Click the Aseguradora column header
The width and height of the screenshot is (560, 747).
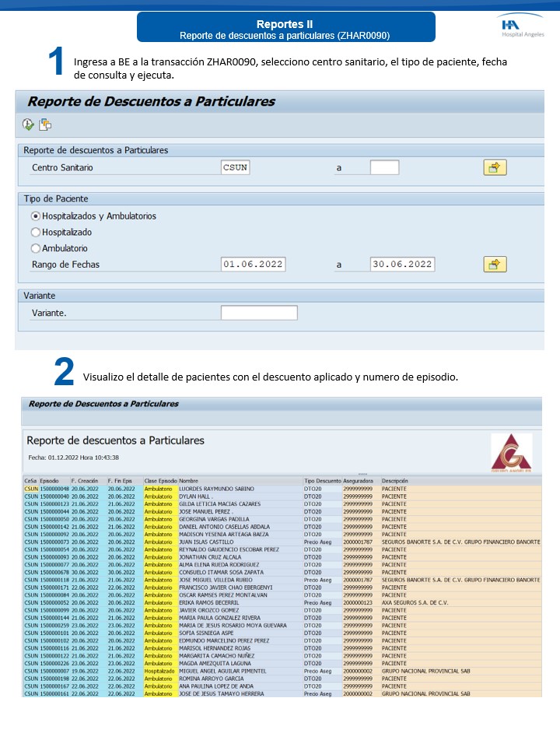point(358,481)
